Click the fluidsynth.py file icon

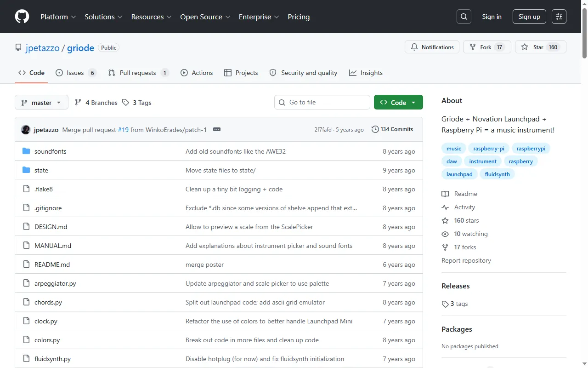(26, 359)
